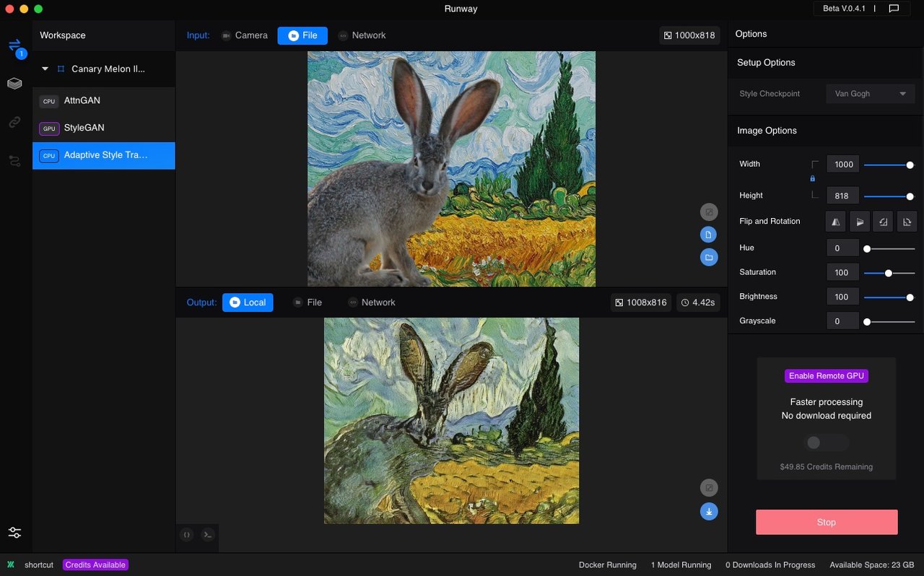The height and width of the screenshot is (576, 924).
Task: Open the workspaces swap icon in sidebar
Action: 15,47
